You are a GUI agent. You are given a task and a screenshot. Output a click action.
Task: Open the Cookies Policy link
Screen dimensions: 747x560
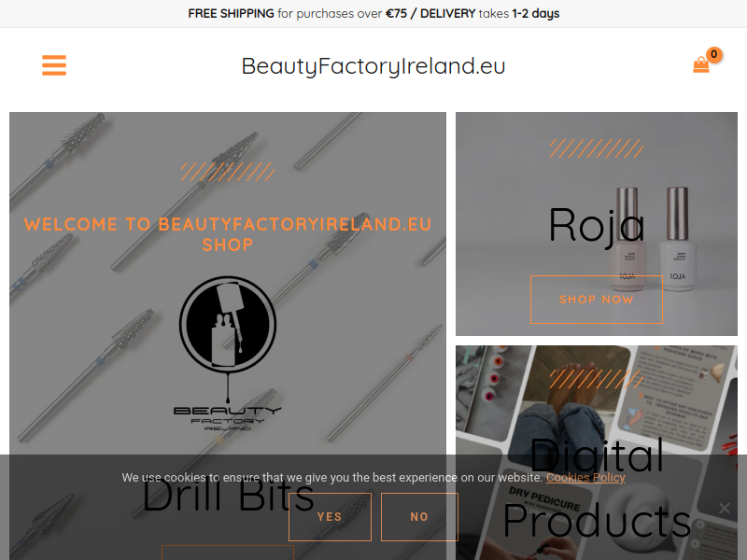point(585,478)
